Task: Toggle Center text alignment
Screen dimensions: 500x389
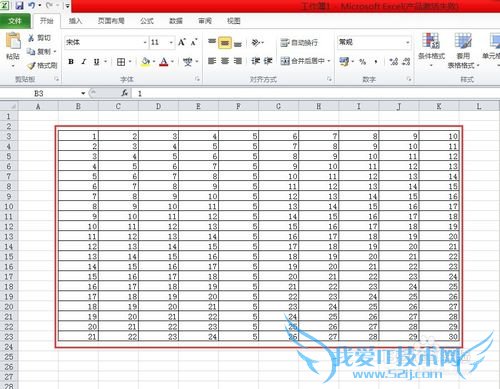Action: point(225,61)
